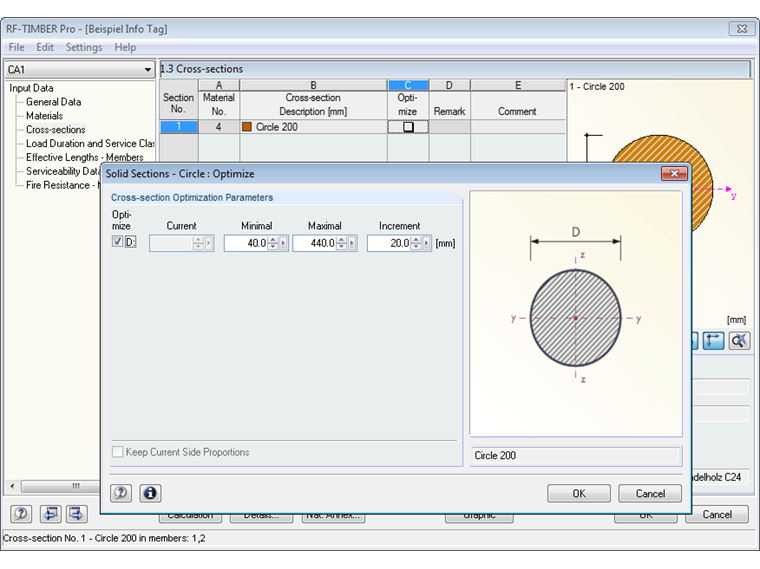Click the Increment value spinner arrows
Viewport: 760px width, 569px height.
click(416, 243)
